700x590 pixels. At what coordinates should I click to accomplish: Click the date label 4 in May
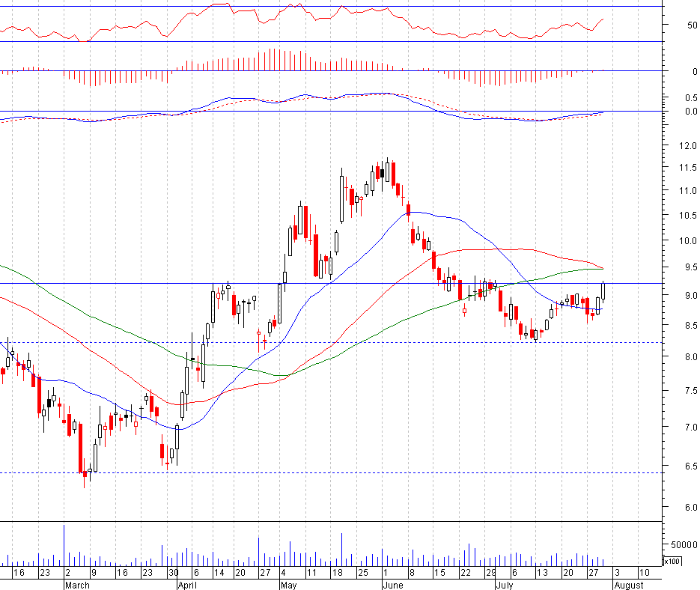284,573
